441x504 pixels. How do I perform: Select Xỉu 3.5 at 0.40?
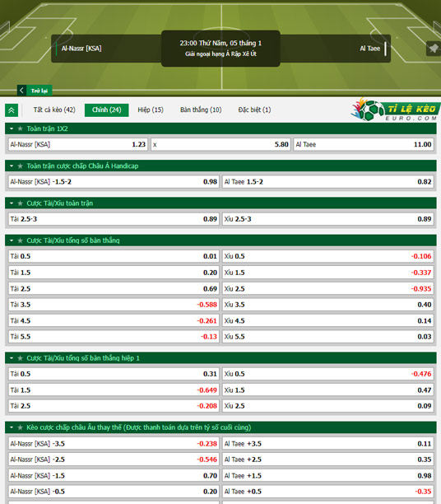(x=328, y=305)
